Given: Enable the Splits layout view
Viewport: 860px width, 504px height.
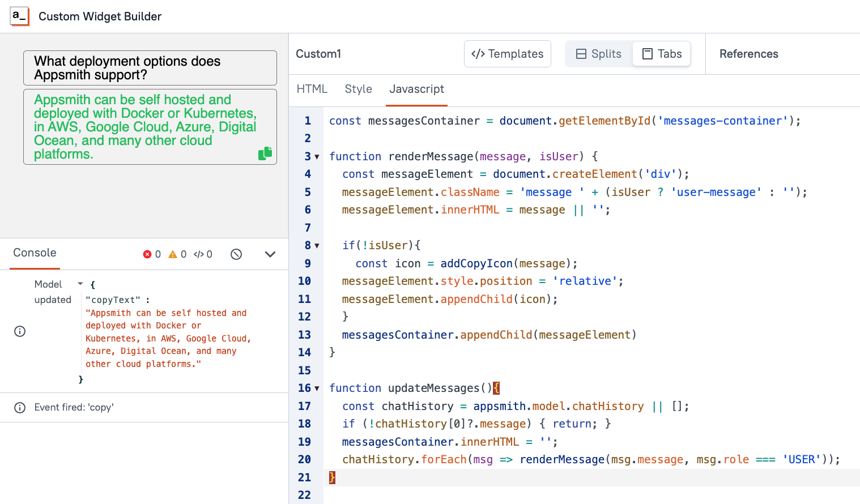Looking at the screenshot, I should pos(598,54).
